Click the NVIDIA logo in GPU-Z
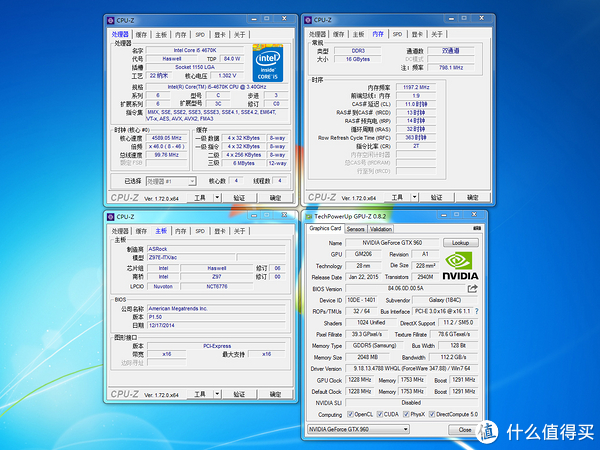This screenshot has height=450, width=600. pyautogui.click(x=460, y=266)
